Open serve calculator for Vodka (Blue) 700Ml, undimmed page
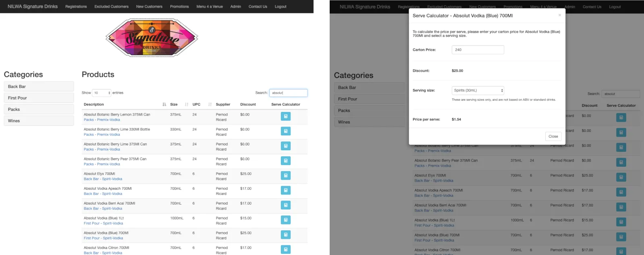Image resolution: width=644 pixels, height=255 pixels. (286, 235)
